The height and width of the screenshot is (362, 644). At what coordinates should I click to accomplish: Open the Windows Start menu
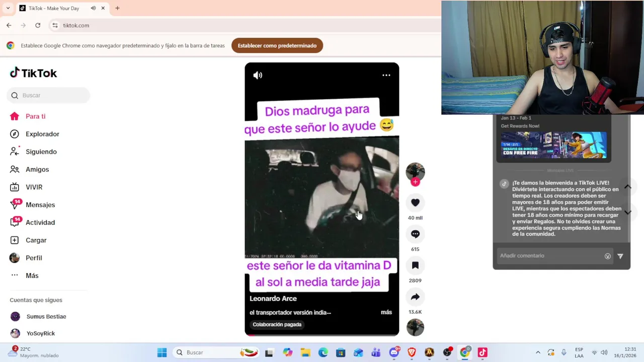[x=162, y=352]
